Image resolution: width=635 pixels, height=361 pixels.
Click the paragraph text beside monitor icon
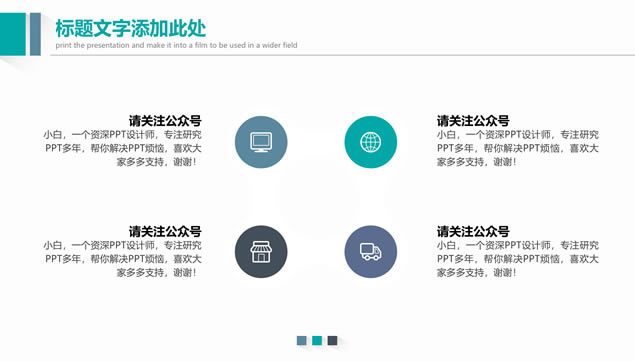click(x=122, y=148)
